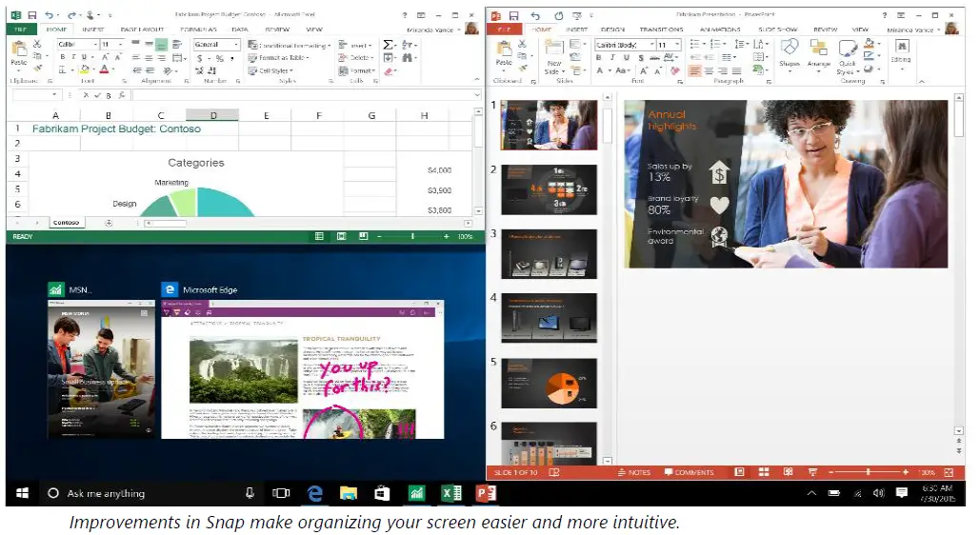Open the Excel FORMULAS tab
Image resolution: width=980 pixels, height=535 pixels.
coord(198,30)
